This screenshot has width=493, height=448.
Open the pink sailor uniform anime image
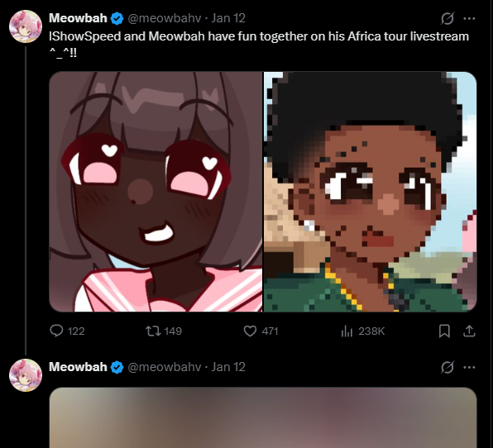click(156, 192)
